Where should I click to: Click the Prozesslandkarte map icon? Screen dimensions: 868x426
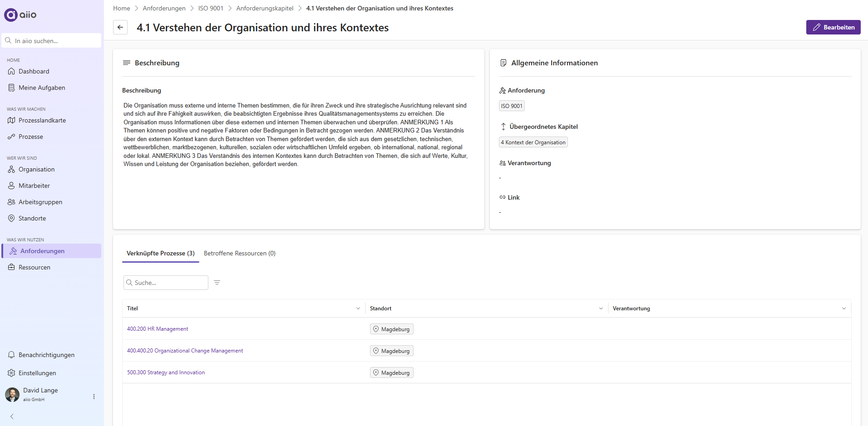point(11,120)
